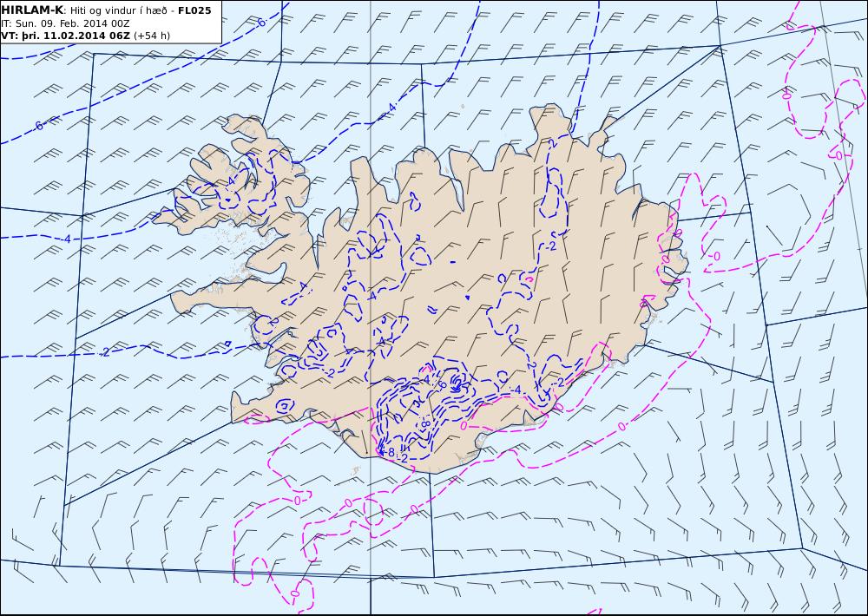868x616 pixels.
Task: Click the '(+54 h)' forecast offset text
Action: 152,36
